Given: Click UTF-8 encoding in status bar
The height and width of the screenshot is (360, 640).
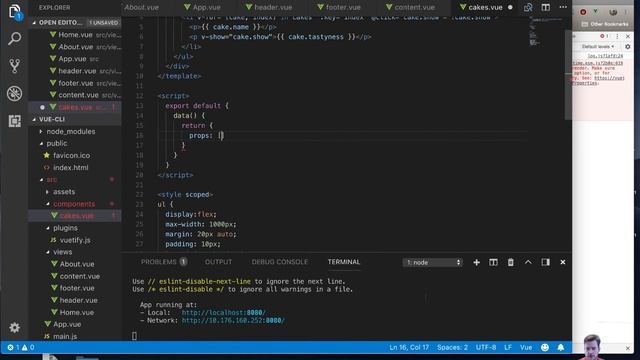Looking at the screenshot, I should [x=486, y=347].
